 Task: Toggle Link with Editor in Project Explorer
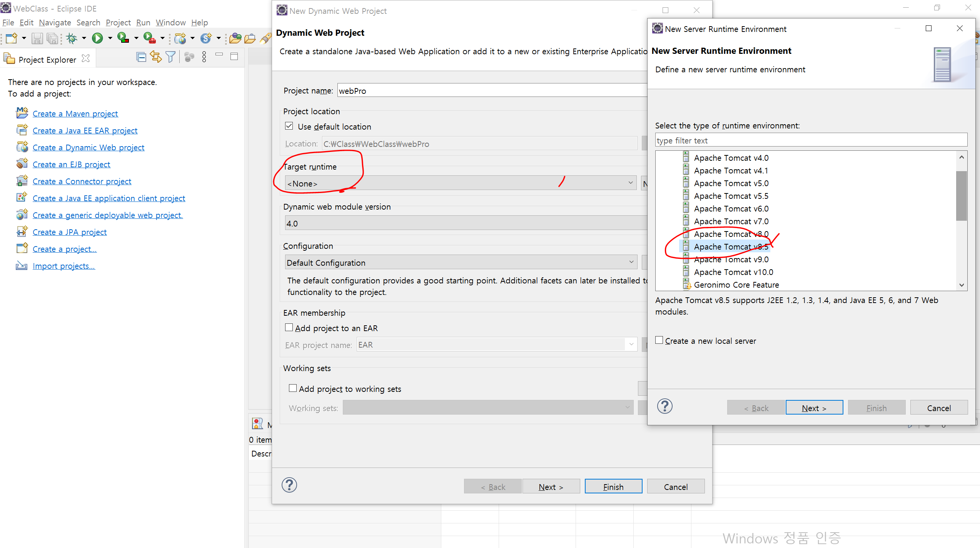click(x=156, y=57)
